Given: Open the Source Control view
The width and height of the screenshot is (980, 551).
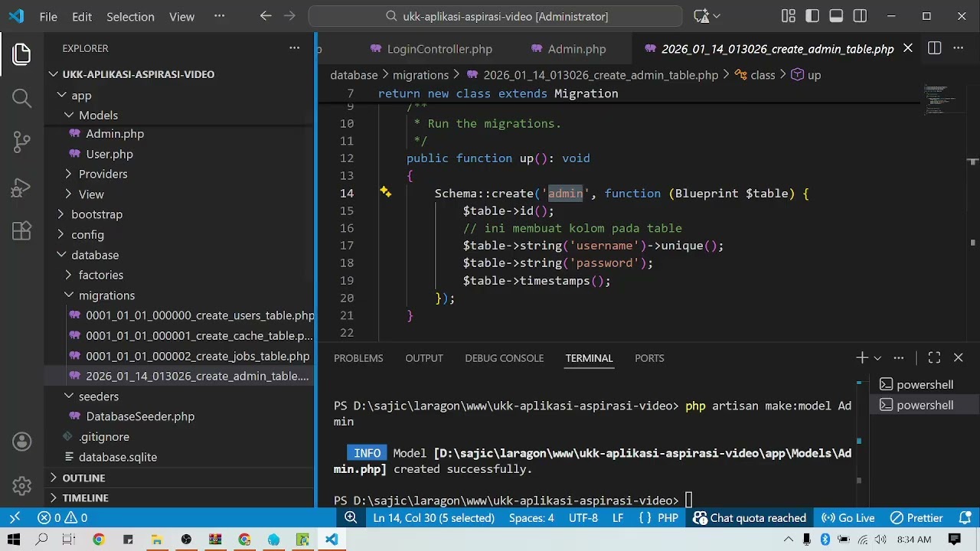Looking at the screenshot, I should tap(21, 142).
